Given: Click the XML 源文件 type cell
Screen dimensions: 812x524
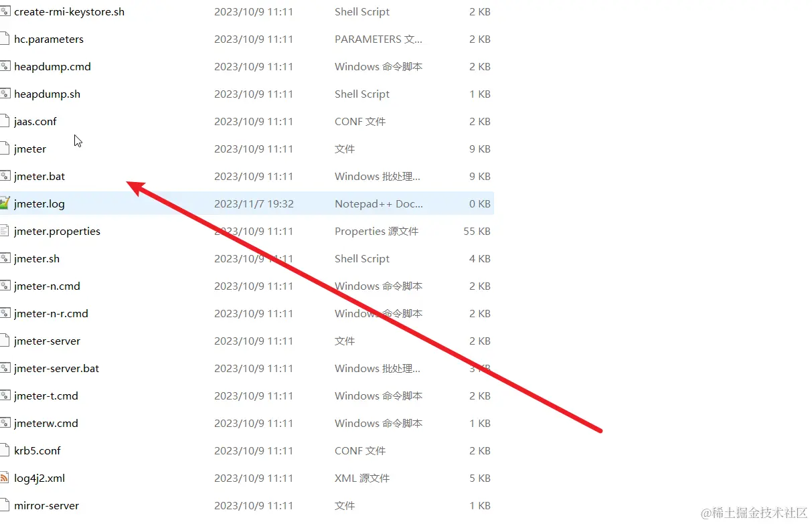Looking at the screenshot, I should (x=362, y=478).
